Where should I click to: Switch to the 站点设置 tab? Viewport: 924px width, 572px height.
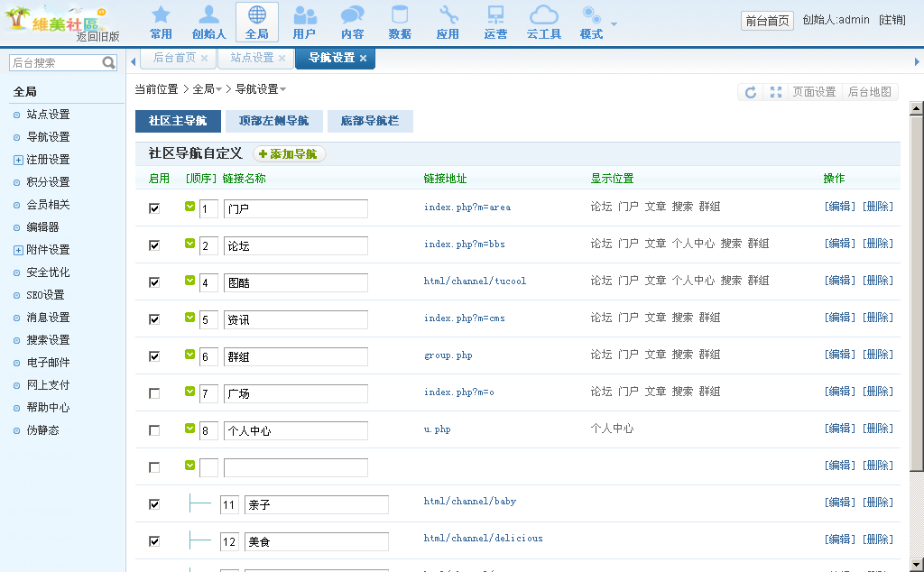[x=252, y=58]
